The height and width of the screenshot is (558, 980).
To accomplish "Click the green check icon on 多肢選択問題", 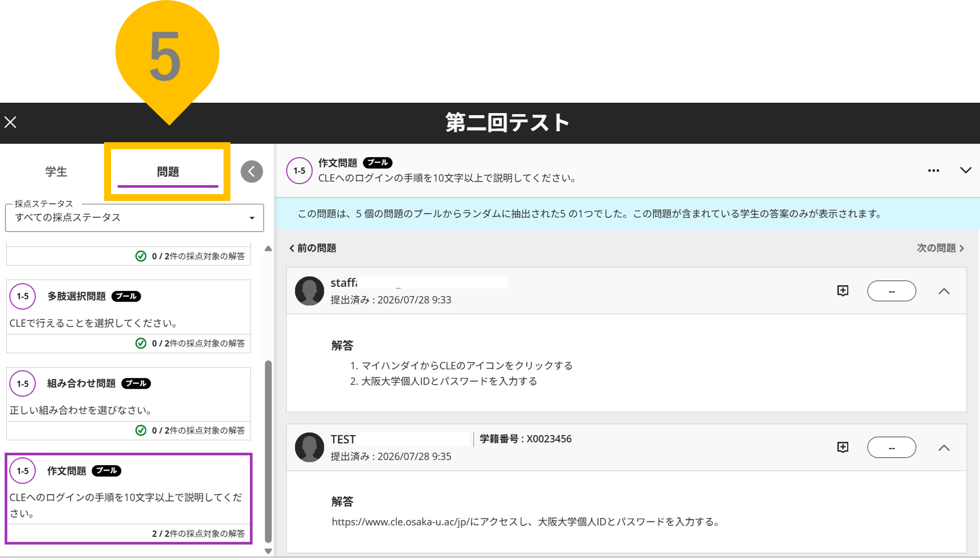I will (x=141, y=343).
